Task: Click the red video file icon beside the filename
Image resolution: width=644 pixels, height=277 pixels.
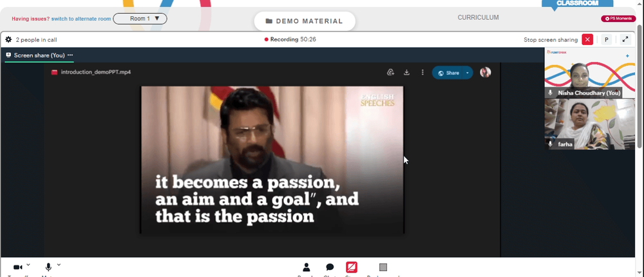Action: pyautogui.click(x=54, y=72)
